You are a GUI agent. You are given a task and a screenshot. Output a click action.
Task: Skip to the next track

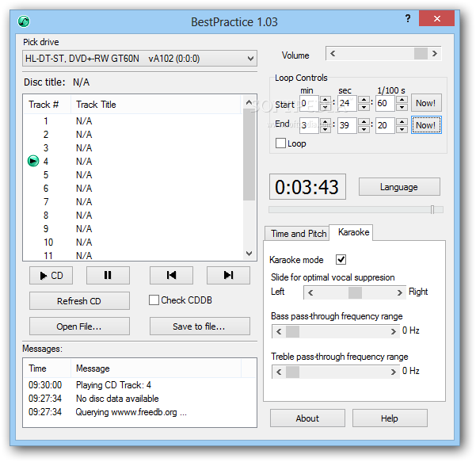click(228, 276)
